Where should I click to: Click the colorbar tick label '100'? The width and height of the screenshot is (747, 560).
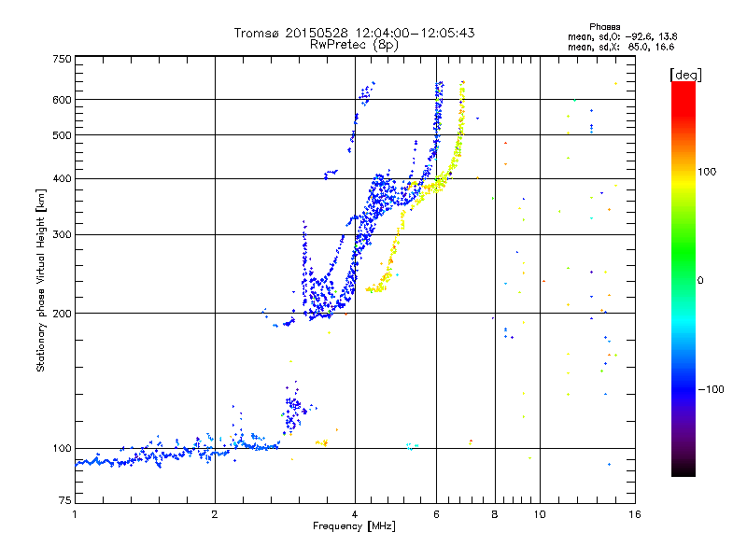tap(707, 172)
